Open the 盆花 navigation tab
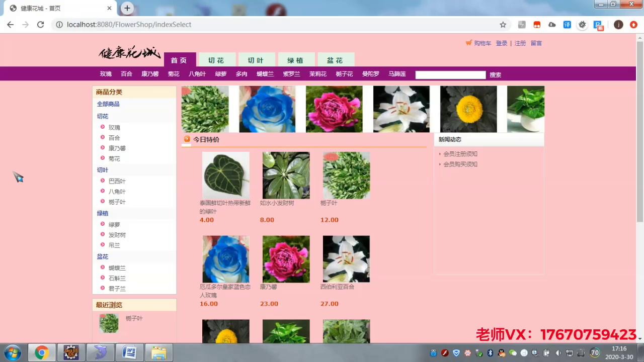The width and height of the screenshot is (644, 362). click(335, 60)
